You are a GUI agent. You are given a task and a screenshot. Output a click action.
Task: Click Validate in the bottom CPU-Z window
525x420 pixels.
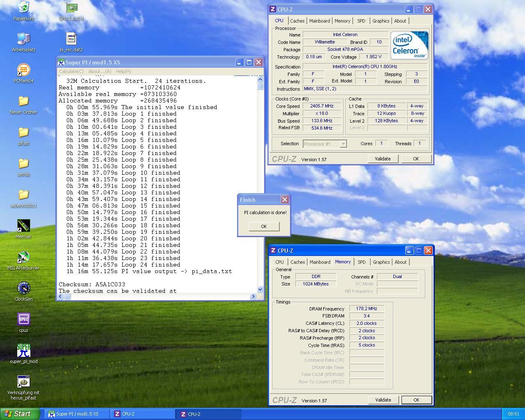383,400
